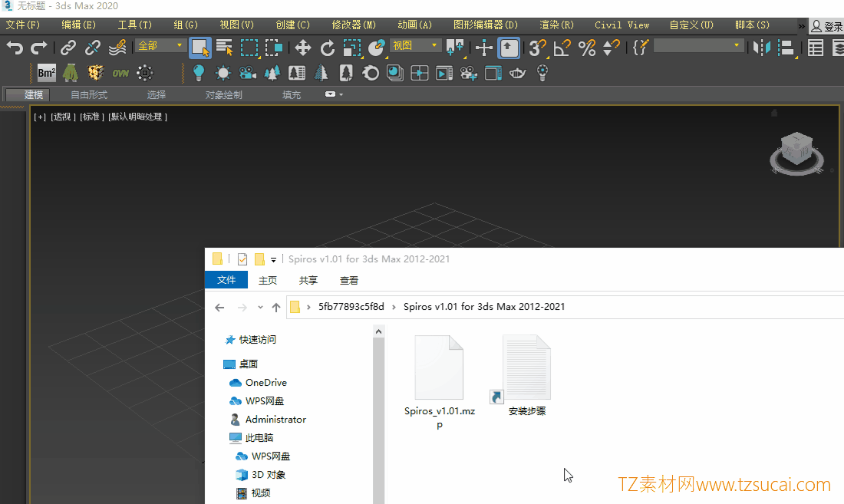
Task: Select 此电脑 in the navigation pane
Action: [252, 438]
